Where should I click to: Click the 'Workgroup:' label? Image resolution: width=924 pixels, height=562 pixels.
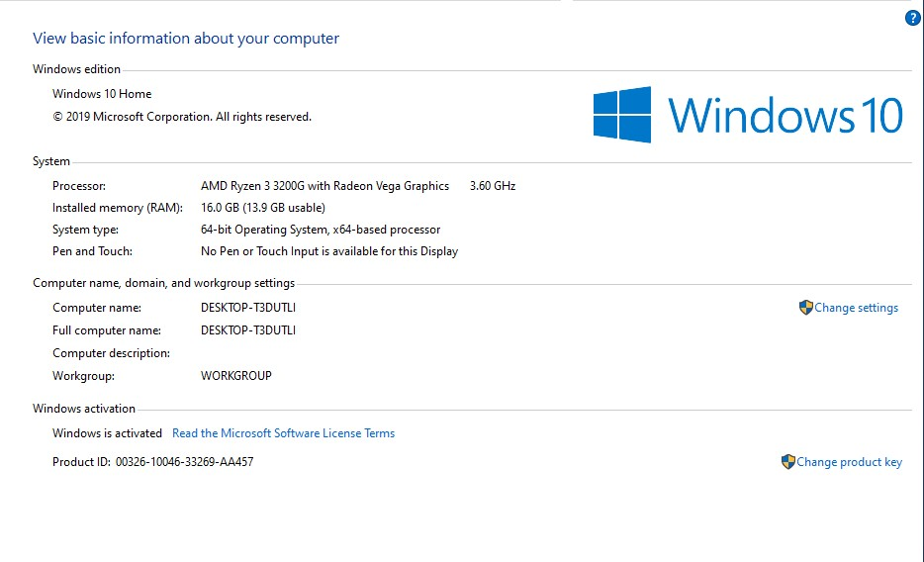click(84, 376)
